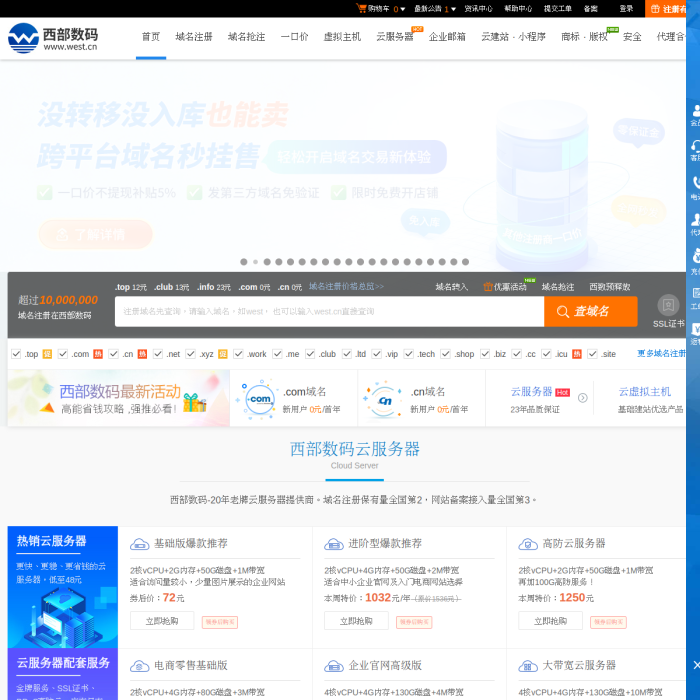Click the 了解详情 banner button
The width and height of the screenshot is (700, 700).
point(96,234)
